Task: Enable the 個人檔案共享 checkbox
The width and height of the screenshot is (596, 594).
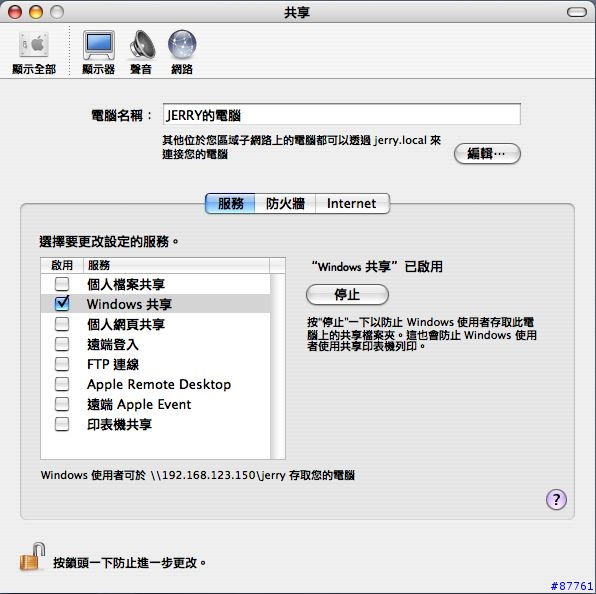Action: tap(62, 284)
